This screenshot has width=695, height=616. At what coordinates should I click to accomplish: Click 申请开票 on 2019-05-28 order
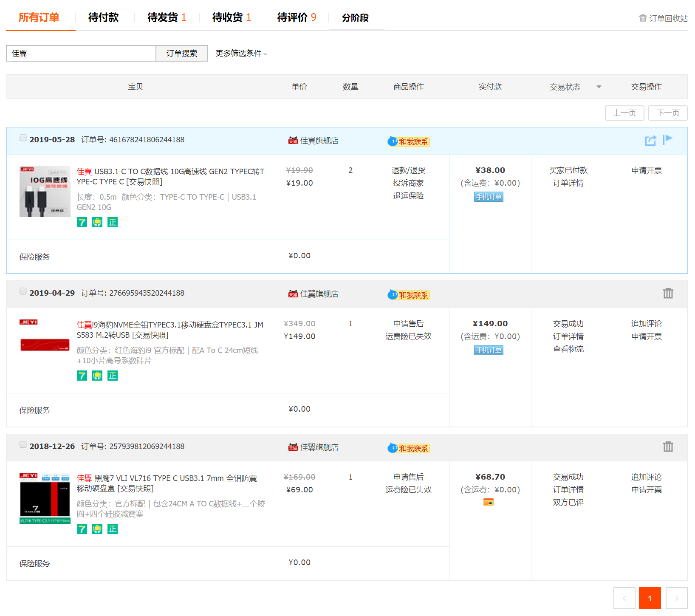click(x=647, y=170)
